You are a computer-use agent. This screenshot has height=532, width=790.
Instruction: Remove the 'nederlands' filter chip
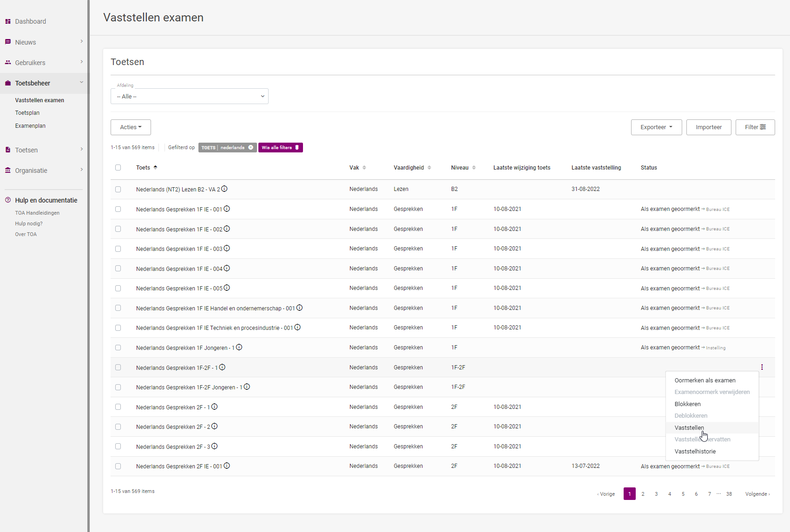[x=251, y=148]
